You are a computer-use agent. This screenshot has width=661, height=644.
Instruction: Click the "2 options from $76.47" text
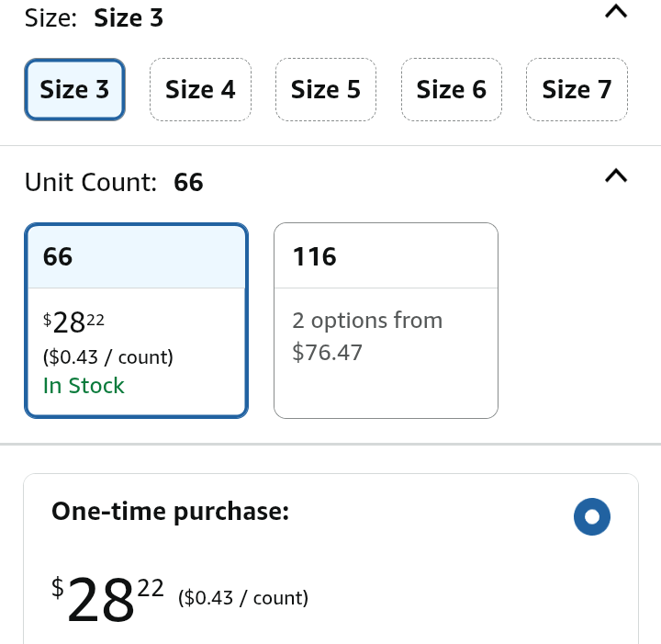[x=367, y=336]
